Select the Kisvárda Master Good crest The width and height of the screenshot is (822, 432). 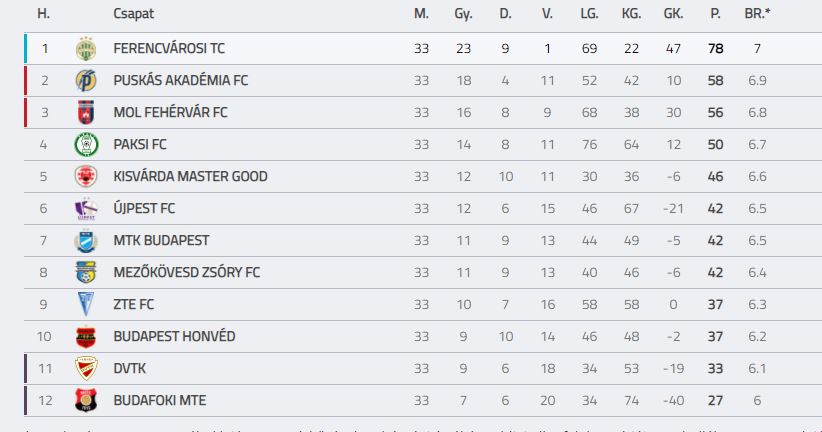coord(86,177)
